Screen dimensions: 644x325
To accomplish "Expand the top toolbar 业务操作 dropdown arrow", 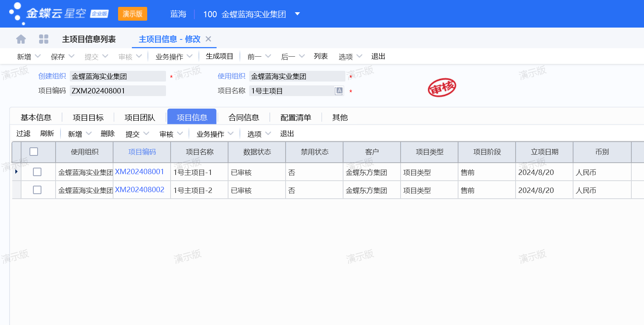I will tap(190, 56).
